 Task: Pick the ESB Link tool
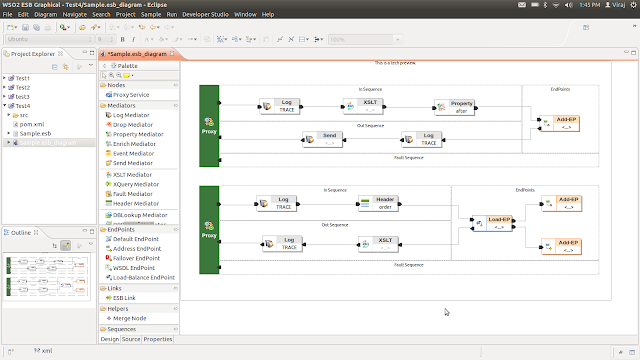(120, 298)
